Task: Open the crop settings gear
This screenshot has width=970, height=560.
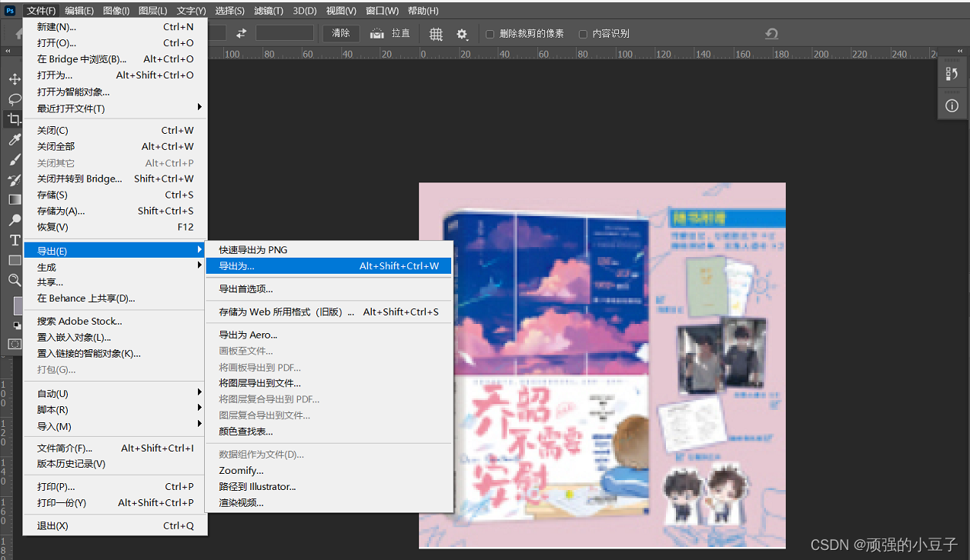Action: pos(462,34)
